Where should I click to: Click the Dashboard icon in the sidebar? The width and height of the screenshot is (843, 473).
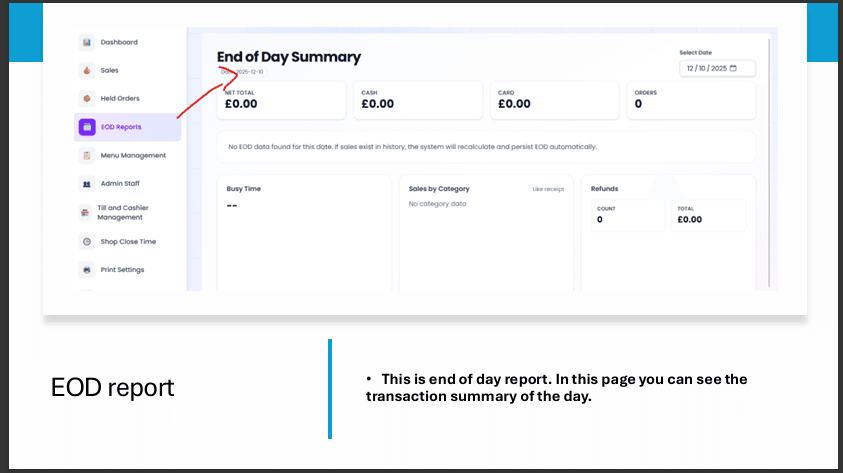87,42
